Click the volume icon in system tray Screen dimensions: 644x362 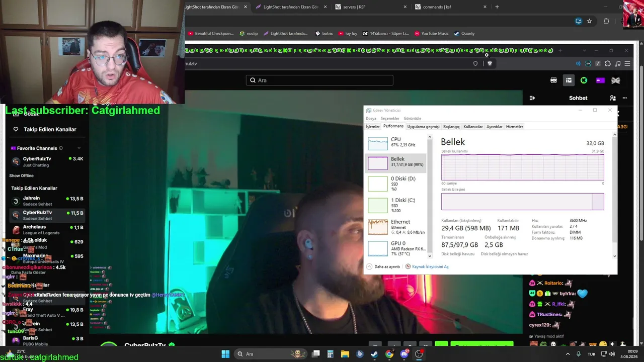[x=612, y=354]
